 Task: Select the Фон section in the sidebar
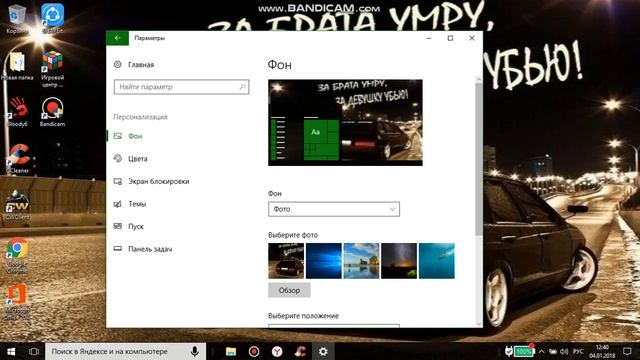128,136
